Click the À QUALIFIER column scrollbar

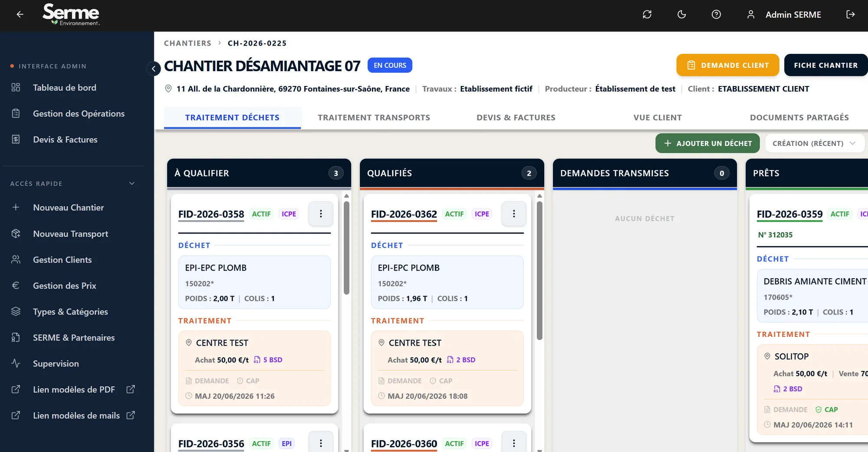[x=346, y=247]
